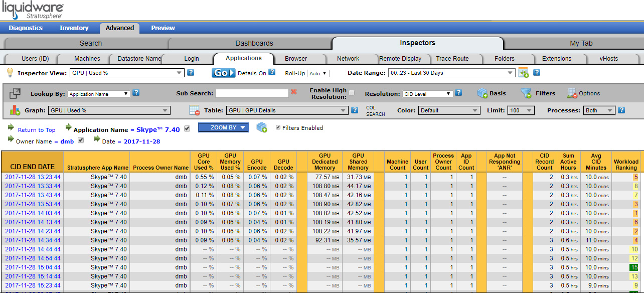Screen dimensions: 644x293
Task: Click the Options icon
Action: tap(572, 93)
